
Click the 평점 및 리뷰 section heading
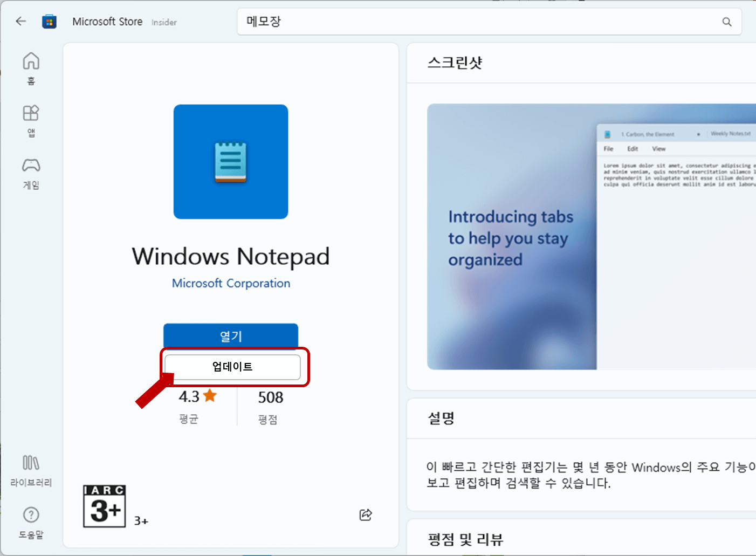(x=465, y=539)
